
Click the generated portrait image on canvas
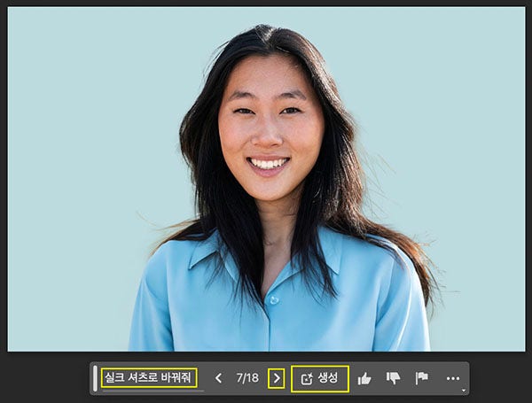[x=266, y=179]
